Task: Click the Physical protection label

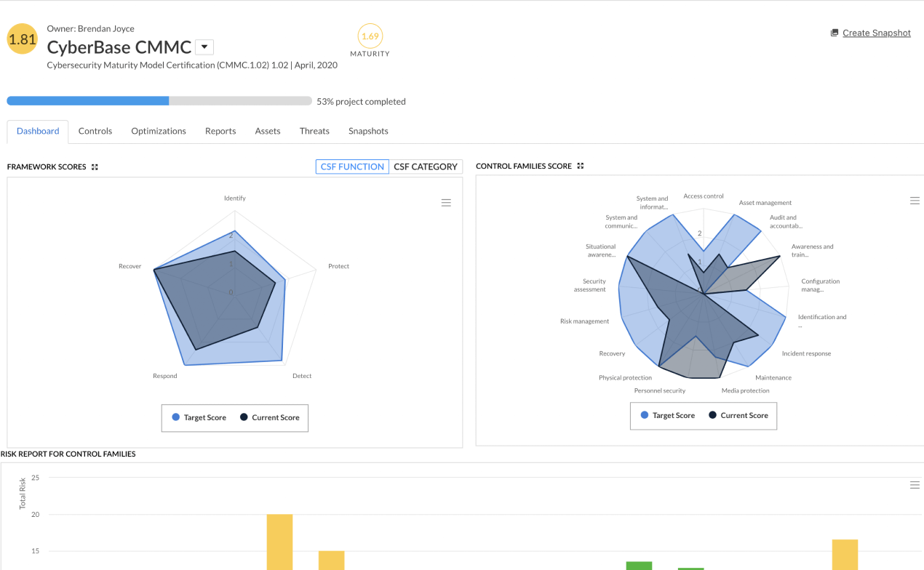Action: coord(625,377)
